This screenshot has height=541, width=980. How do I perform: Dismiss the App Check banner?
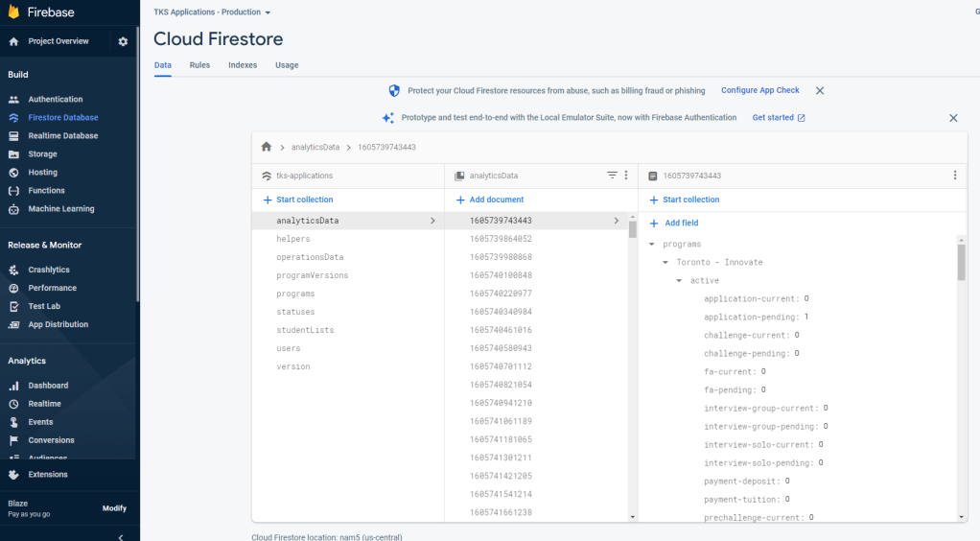click(820, 90)
